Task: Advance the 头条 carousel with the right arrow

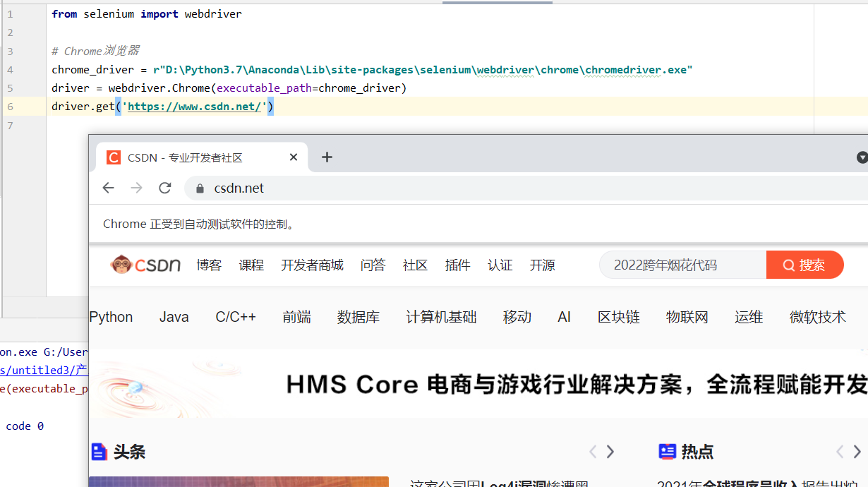Action: [610, 452]
